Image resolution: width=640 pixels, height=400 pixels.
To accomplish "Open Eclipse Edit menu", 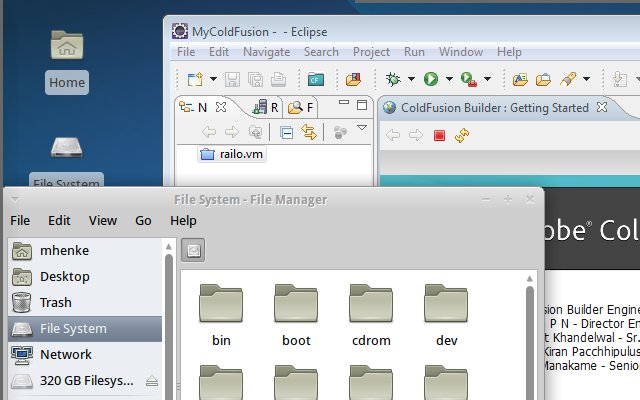I will (x=219, y=52).
